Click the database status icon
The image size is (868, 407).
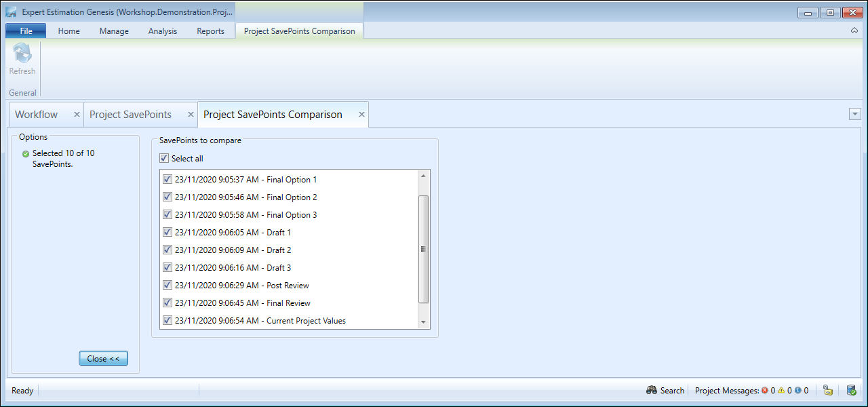coord(851,390)
